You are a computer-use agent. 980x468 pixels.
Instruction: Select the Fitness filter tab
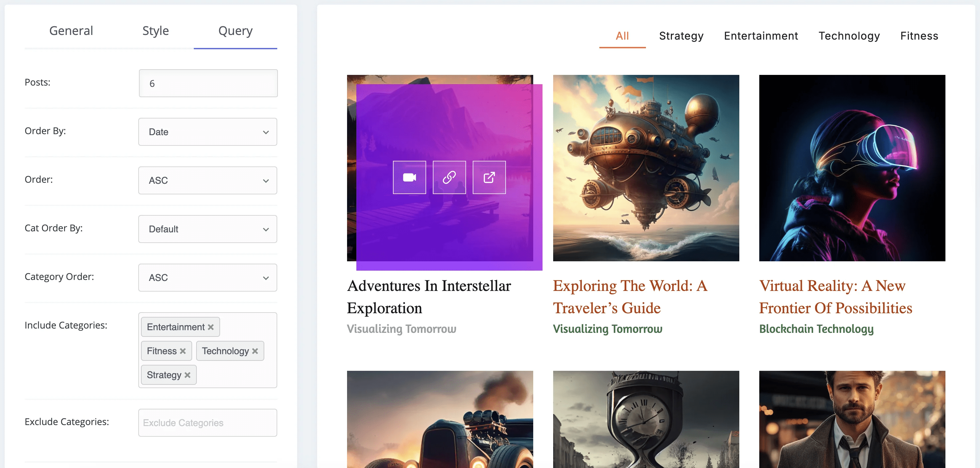919,36
